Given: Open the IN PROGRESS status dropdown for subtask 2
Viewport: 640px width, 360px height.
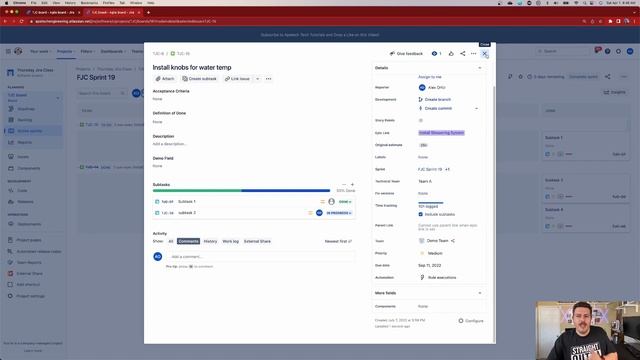Looking at the screenshot, I should click(x=338, y=213).
